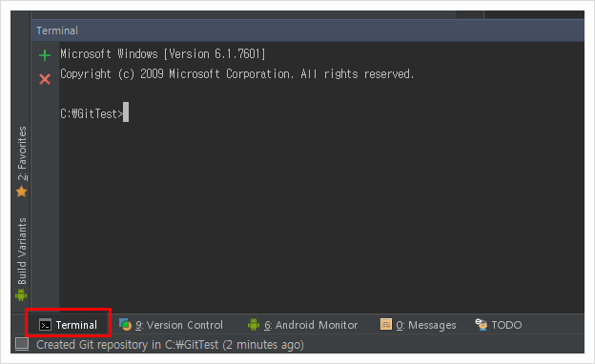Switch to the 9: Version Control tab

point(179,325)
